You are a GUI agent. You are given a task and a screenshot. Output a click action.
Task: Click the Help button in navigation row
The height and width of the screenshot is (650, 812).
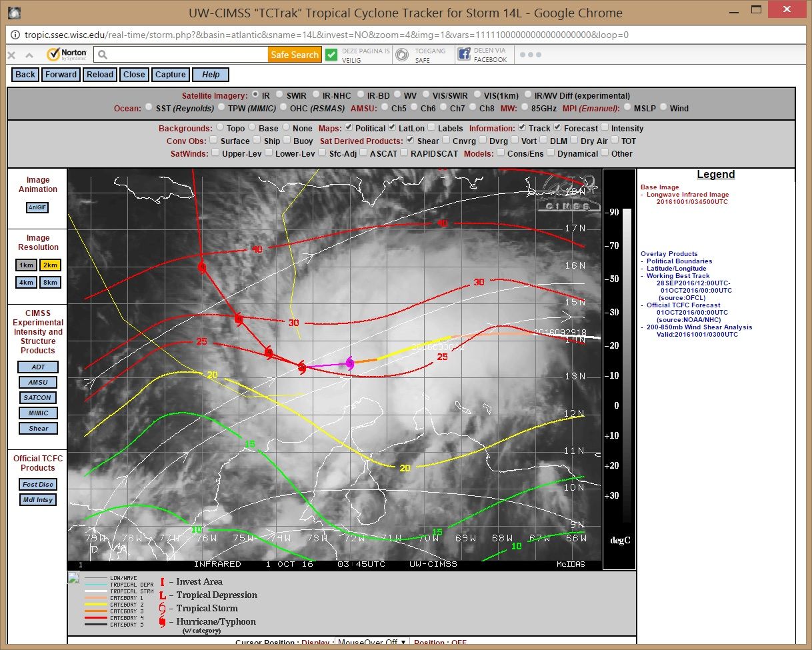pos(211,75)
